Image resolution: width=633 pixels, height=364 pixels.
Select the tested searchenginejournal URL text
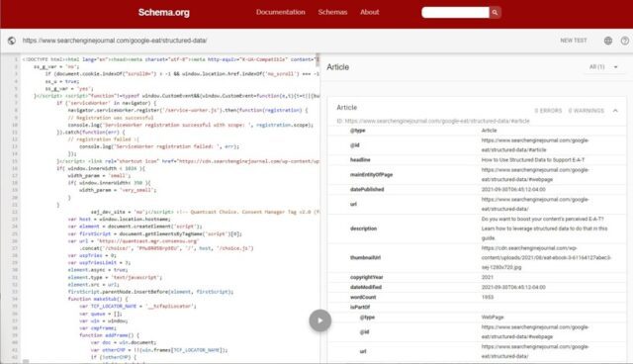click(115, 41)
